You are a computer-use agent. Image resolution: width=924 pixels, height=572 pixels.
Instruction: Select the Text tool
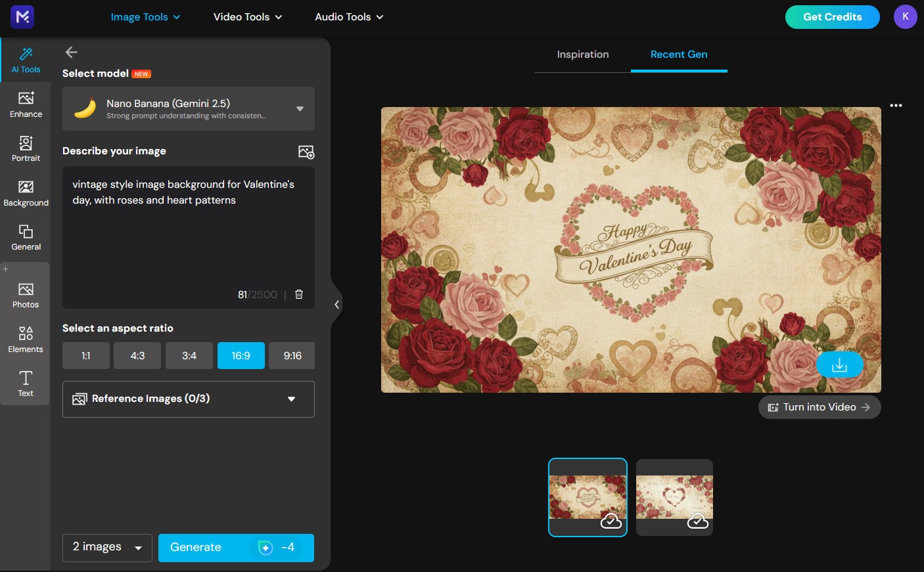coord(26,384)
